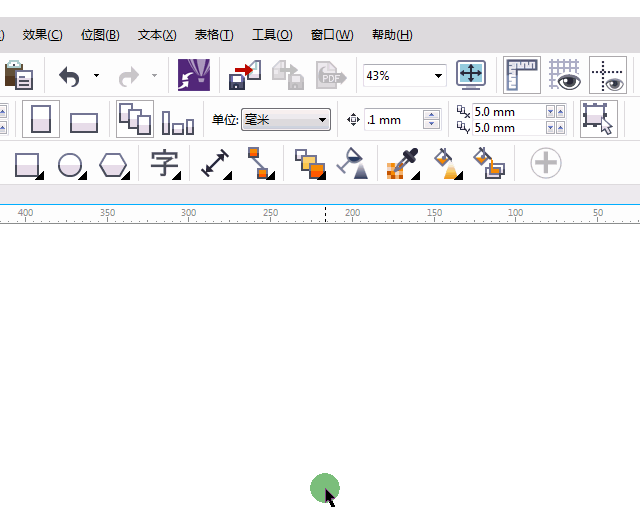Select portrait page orientation
Viewport: 640px width, 514px height.
pyautogui.click(x=41, y=119)
